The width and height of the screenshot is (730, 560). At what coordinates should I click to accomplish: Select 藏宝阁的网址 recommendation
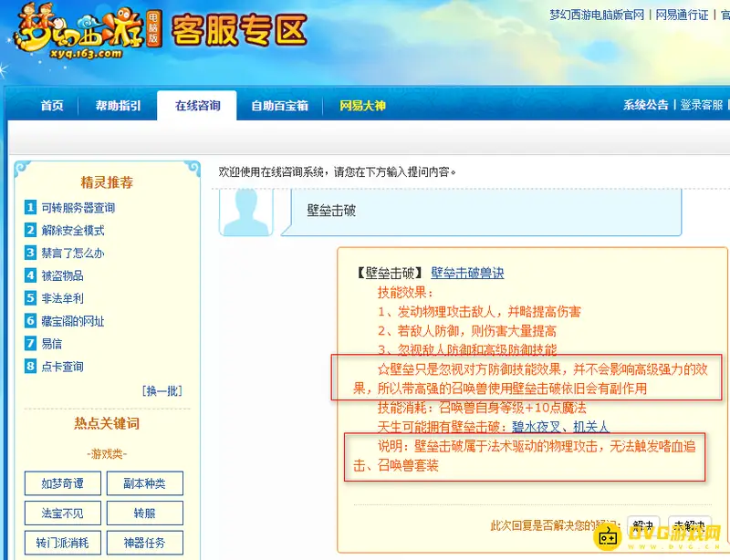click(x=73, y=321)
